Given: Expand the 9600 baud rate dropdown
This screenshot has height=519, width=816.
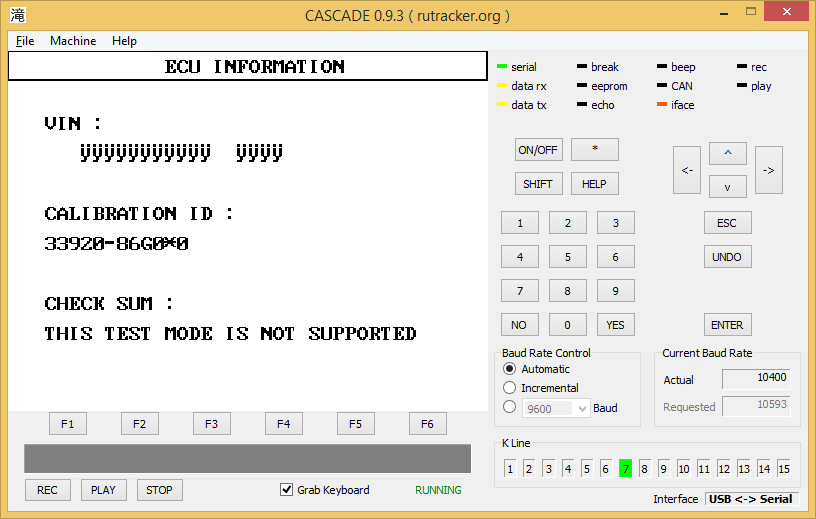Looking at the screenshot, I should pyautogui.click(x=583, y=408).
